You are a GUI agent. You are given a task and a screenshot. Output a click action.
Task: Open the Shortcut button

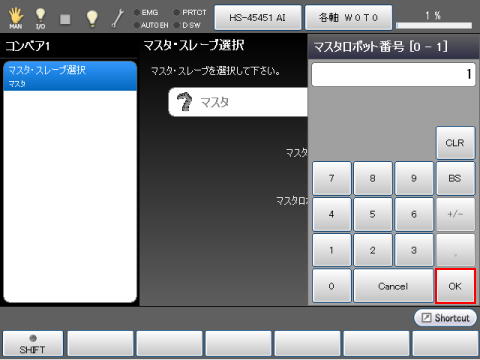click(445, 318)
